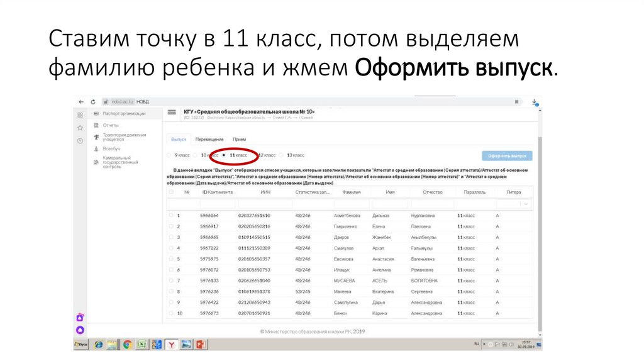Tick checkbox for row 5 Евсикова
644x361 pixels.
point(171,258)
